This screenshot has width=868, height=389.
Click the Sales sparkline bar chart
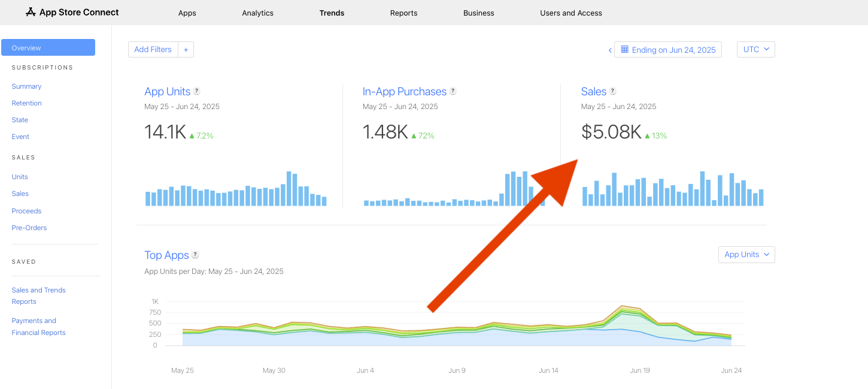point(670,191)
